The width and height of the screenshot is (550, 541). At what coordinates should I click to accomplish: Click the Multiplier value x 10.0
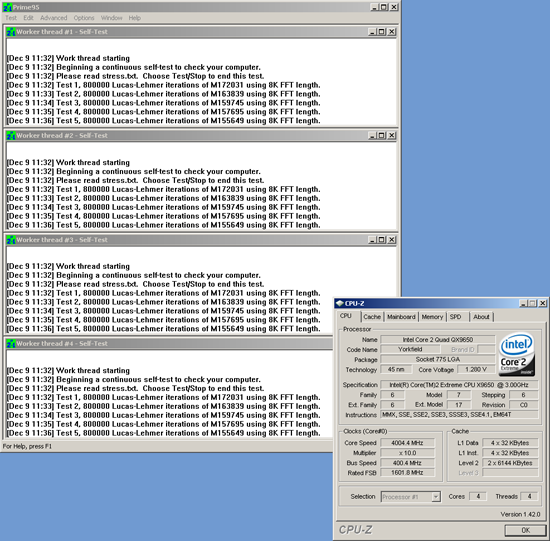pyautogui.click(x=407, y=453)
